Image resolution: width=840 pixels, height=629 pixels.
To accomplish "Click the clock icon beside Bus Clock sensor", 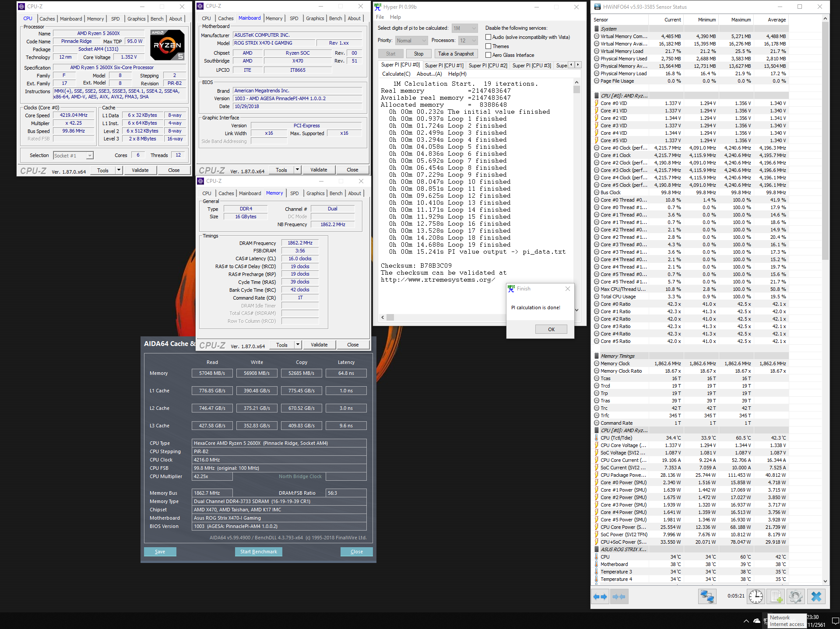I will click(596, 192).
